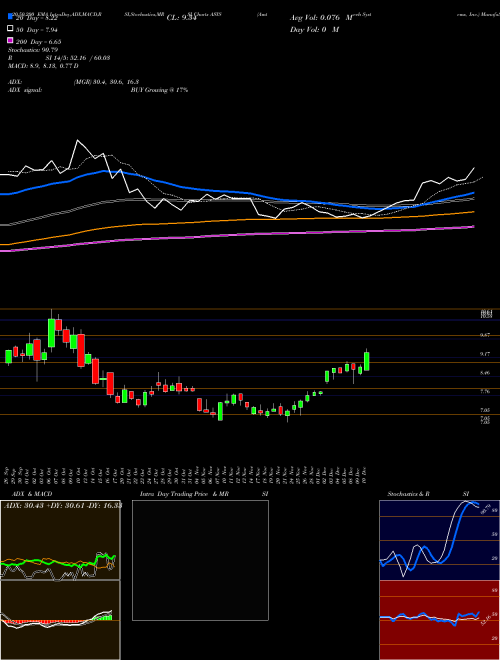Click the '(MGR) 30.4, 30.6, 16.3' values
Screen dimensions: 500x660
(106, 82)
